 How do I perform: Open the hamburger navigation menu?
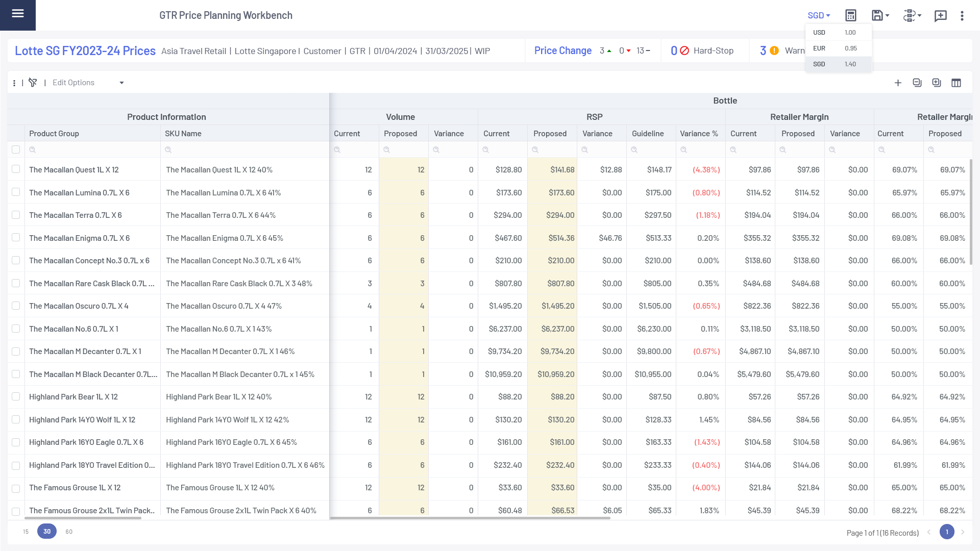click(x=18, y=14)
